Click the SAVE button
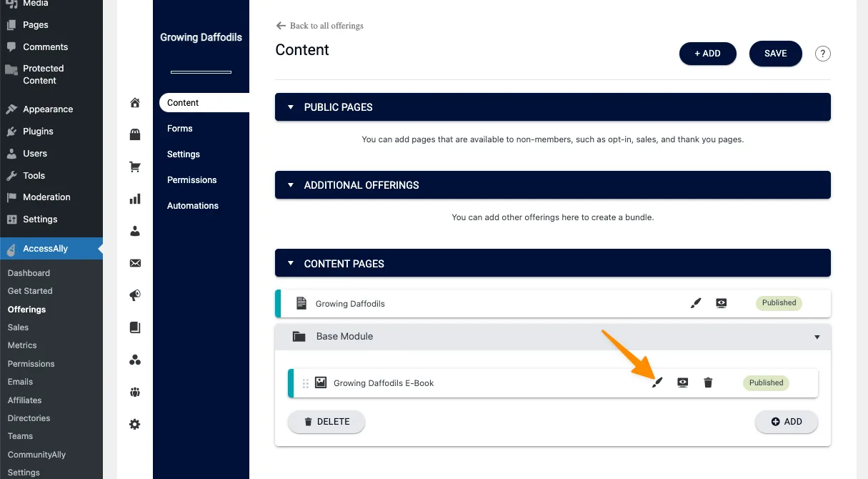This screenshot has width=868, height=479. click(775, 54)
